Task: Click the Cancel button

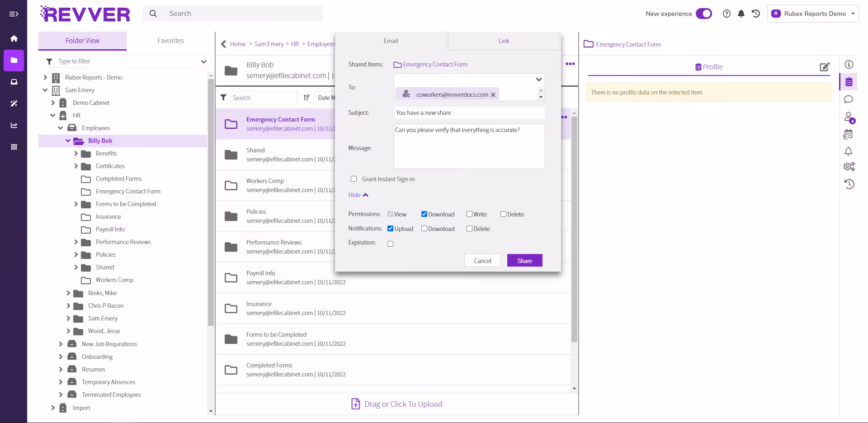Action: 482,261
